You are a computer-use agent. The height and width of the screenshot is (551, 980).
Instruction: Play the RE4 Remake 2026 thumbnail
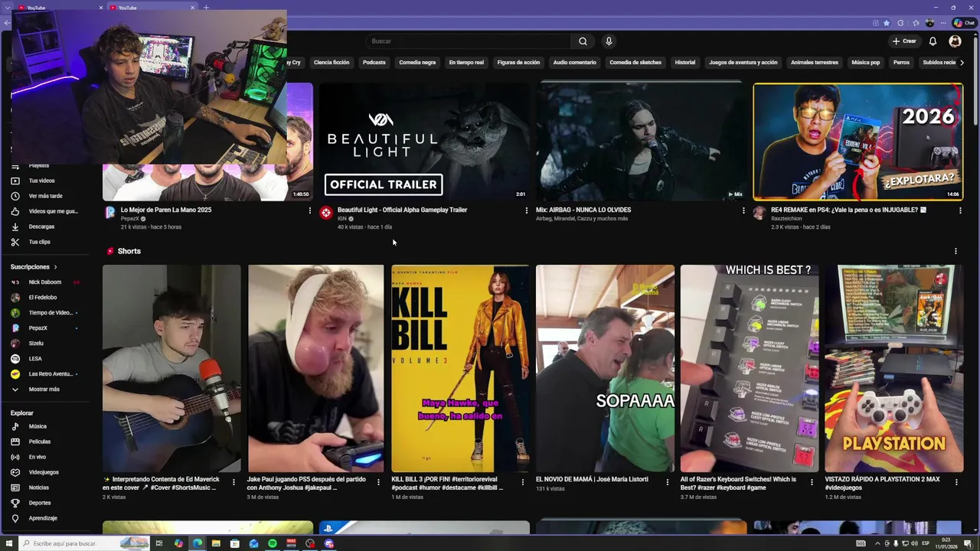coord(858,142)
